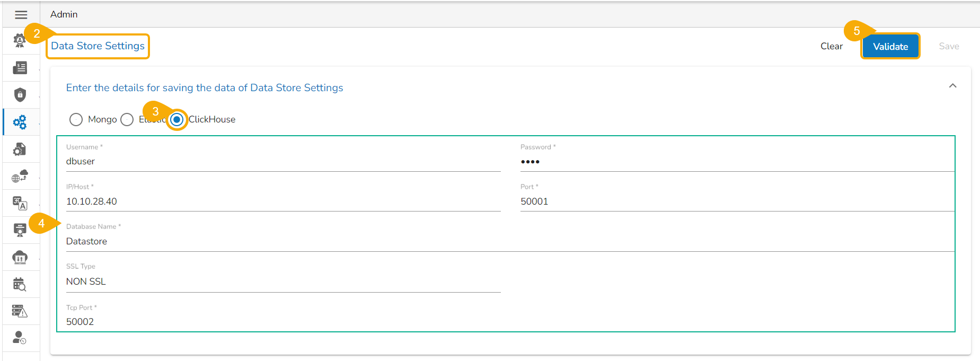The image size is (980, 361).
Task: Click the calendar search icon
Action: (20, 285)
